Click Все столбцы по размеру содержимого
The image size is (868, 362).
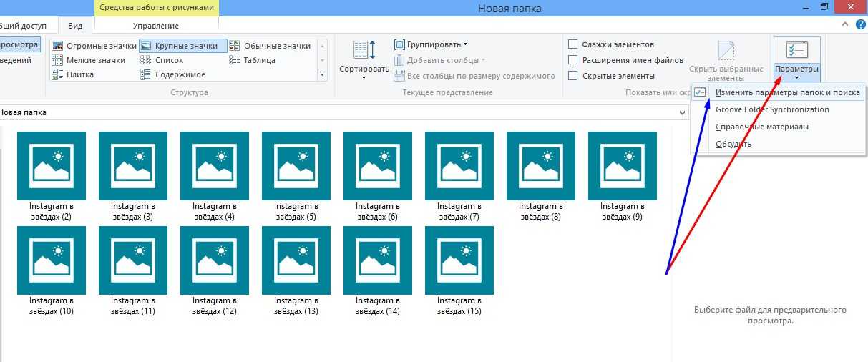[474, 76]
